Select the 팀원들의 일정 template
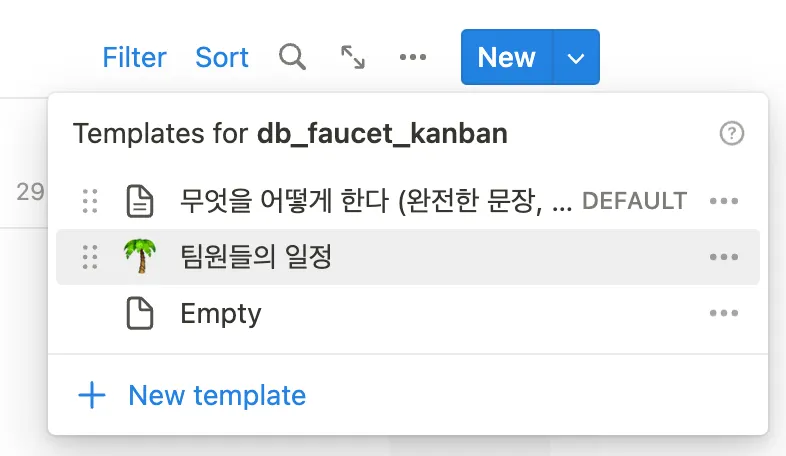 click(x=256, y=257)
